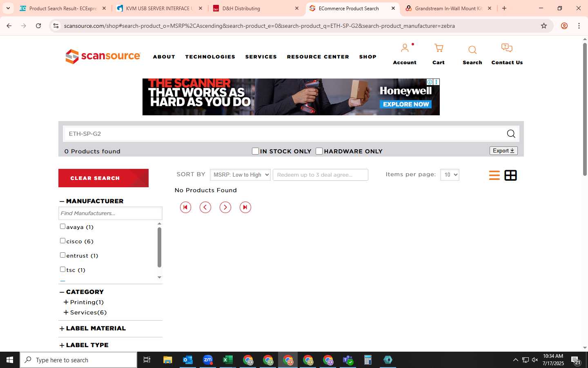The height and width of the screenshot is (368, 588).
Task: Reload the page with refresh icon
Action: point(38,26)
